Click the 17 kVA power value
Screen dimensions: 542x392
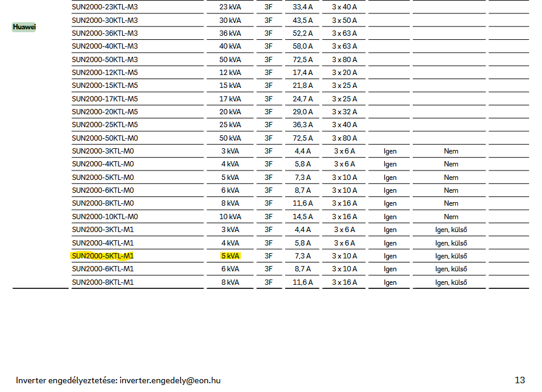[x=230, y=99]
